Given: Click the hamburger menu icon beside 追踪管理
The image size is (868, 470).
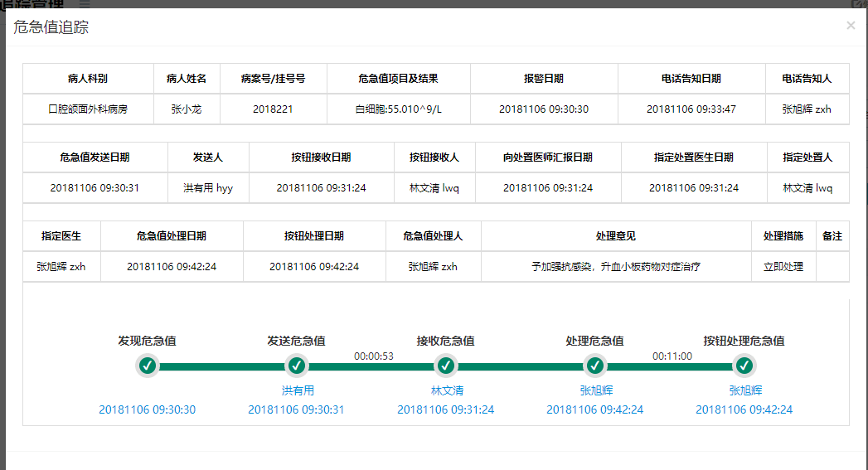Looking at the screenshot, I should click(x=84, y=4).
